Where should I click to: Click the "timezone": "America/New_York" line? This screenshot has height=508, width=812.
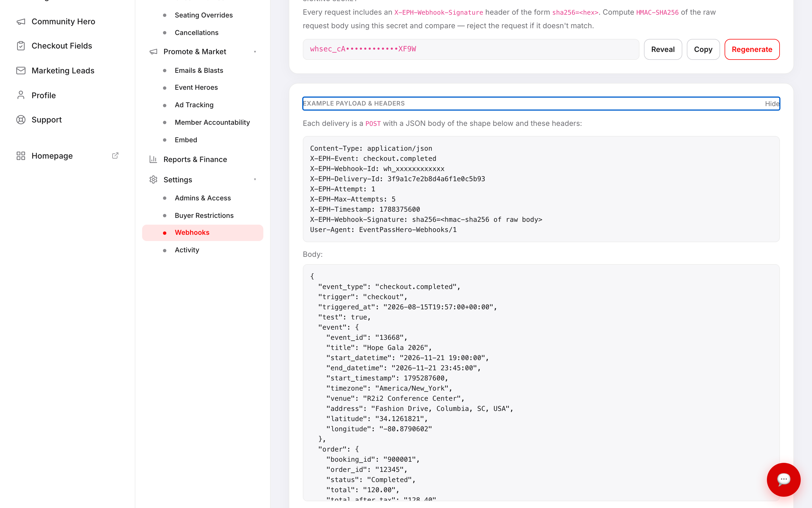(x=389, y=388)
